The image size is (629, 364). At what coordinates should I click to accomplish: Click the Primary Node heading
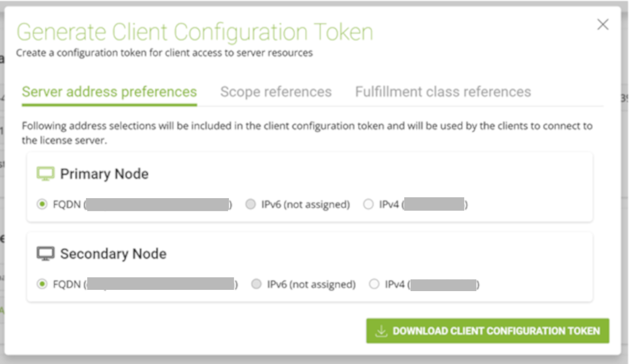tap(104, 174)
